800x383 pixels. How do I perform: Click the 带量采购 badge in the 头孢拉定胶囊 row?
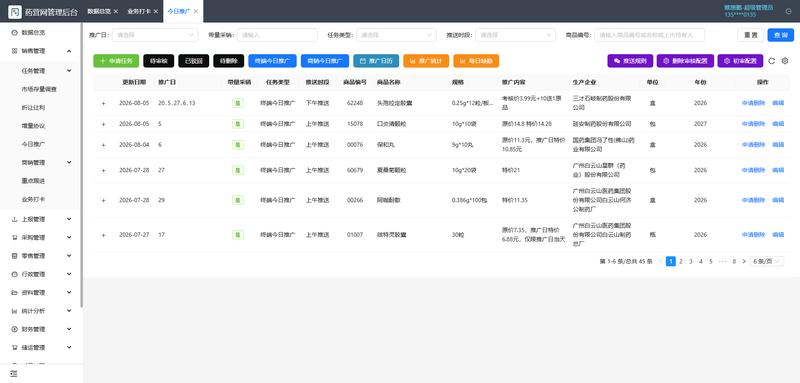coord(238,103)
